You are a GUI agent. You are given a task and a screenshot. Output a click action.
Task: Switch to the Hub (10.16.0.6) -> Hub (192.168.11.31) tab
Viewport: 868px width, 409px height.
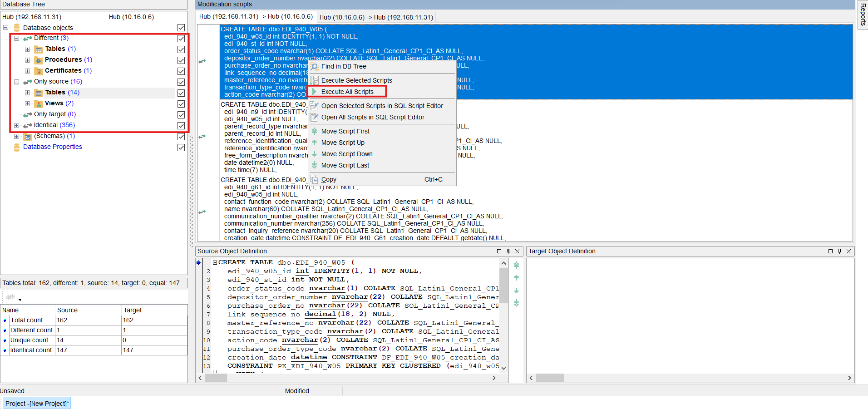pyautogui.click(x=376, y=17)
